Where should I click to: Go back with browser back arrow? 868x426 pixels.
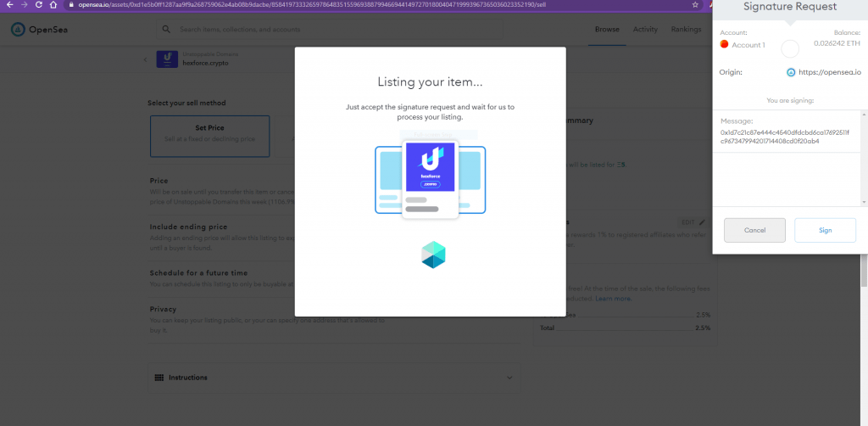click(9, 4)
